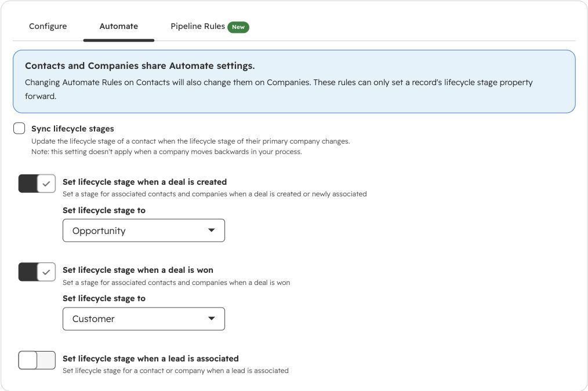This screenshot has height=391, width=588.
Task: Click the 'created or newly associated' deal description
Action: click(215, 194)
